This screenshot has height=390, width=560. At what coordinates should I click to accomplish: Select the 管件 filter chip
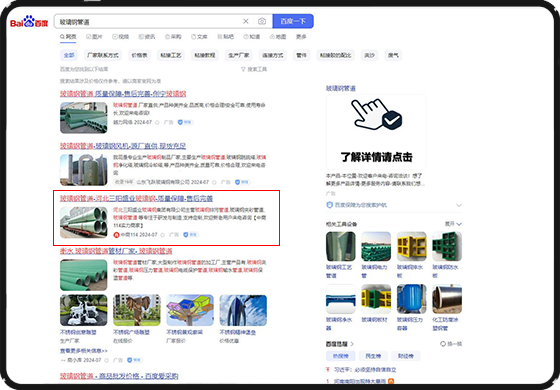coord(301,55)
